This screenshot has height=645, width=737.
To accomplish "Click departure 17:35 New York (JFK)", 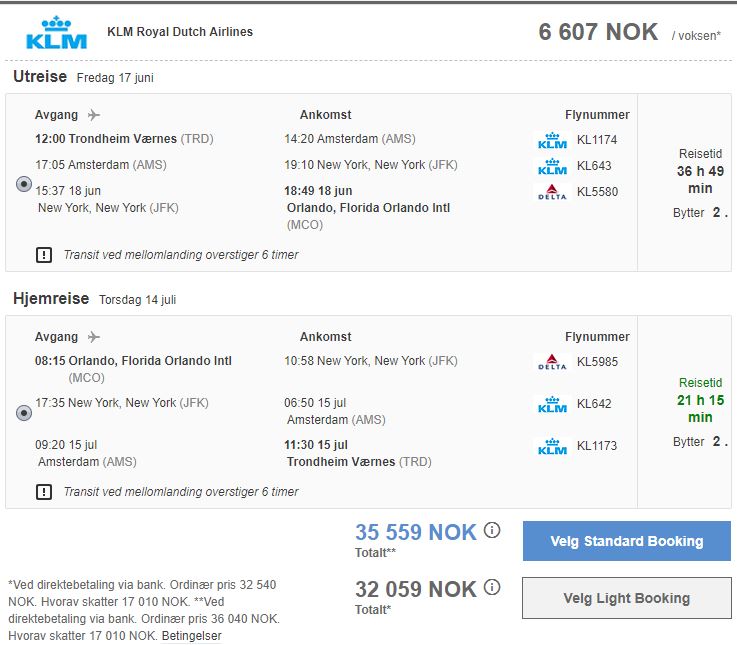I will coord(121,403).
